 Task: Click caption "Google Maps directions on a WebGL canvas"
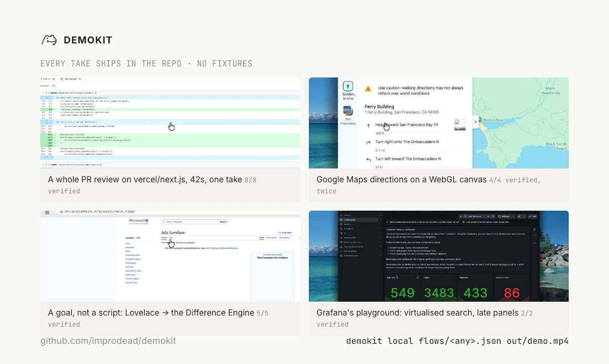point(402,180)
